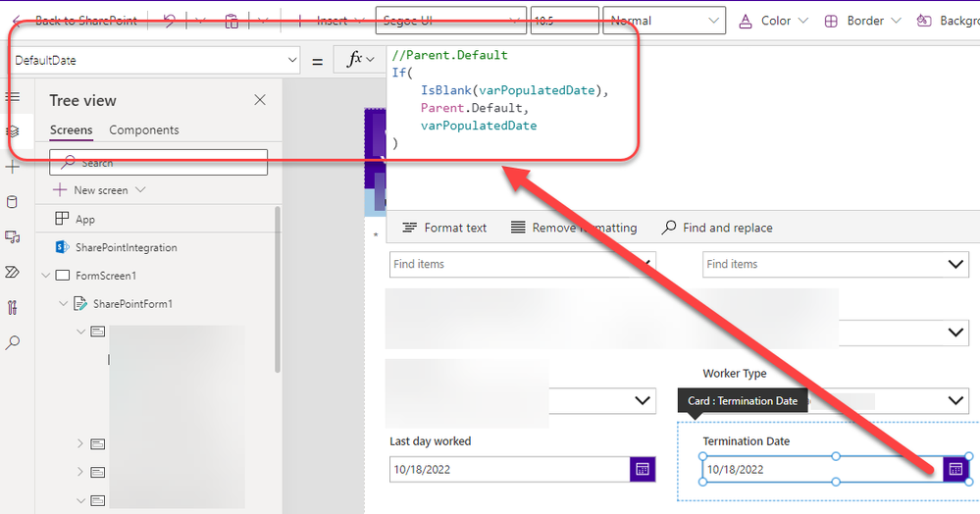Go Back to SharePoint

tap(75, 21)
